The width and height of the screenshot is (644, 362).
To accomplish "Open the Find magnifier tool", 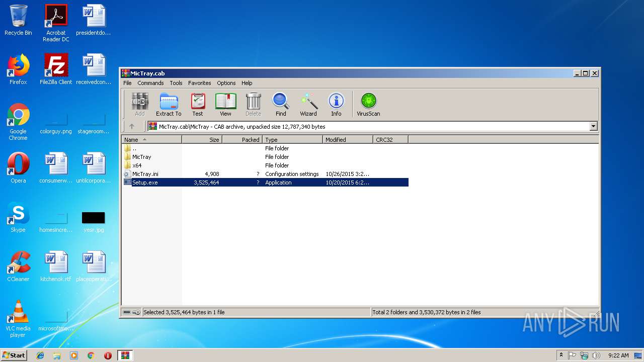I will point(281,105).
